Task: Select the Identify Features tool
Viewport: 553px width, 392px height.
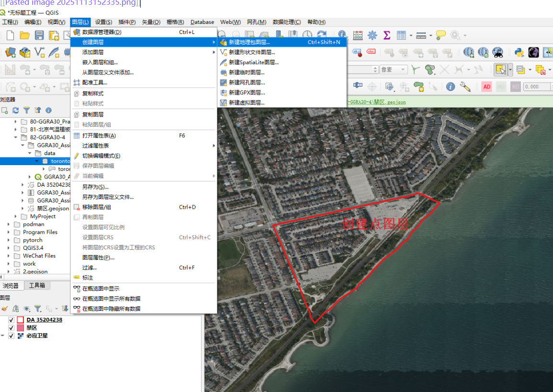Action: [x=342, y=34]
